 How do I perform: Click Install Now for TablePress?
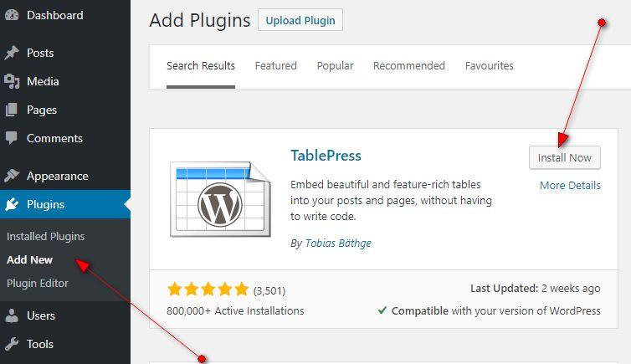[565, 157]
